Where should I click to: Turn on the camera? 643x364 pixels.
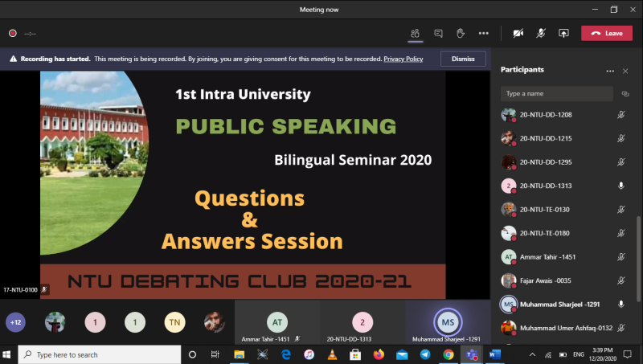(x=518, y=33)
